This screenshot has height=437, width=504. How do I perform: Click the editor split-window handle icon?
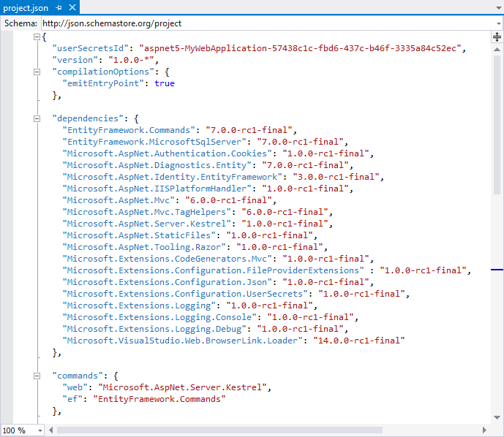(497, 37)
